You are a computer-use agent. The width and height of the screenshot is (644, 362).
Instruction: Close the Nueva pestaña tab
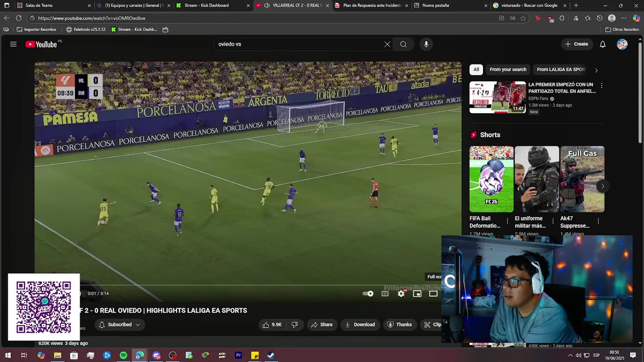486,6
